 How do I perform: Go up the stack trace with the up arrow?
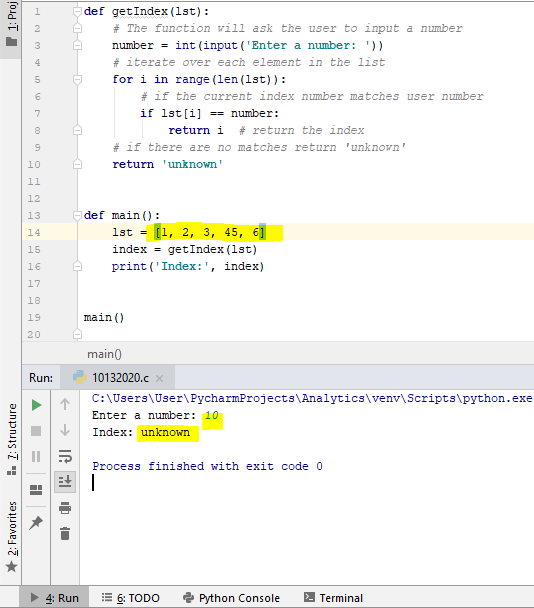pyautogui.click(x=65, y=404)
